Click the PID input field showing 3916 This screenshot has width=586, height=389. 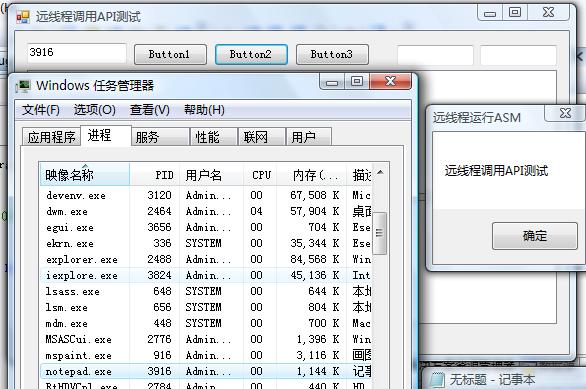pyautogui.click(x=77, y=53)
